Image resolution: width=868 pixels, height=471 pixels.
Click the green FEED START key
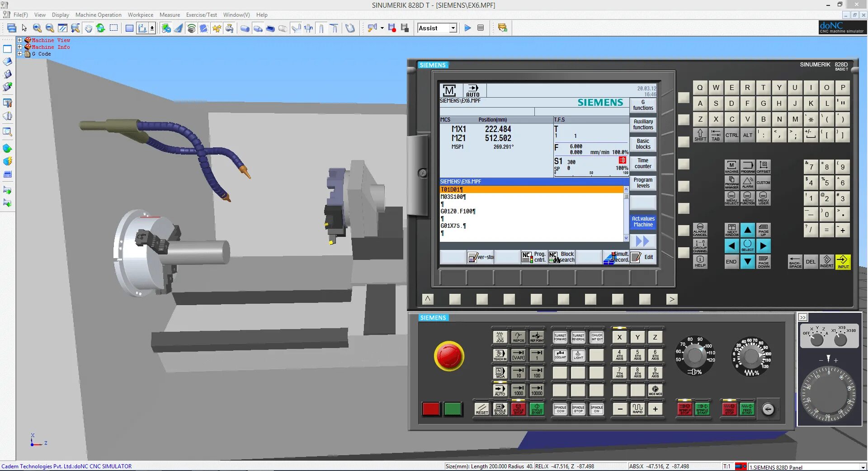pos(747,409)
